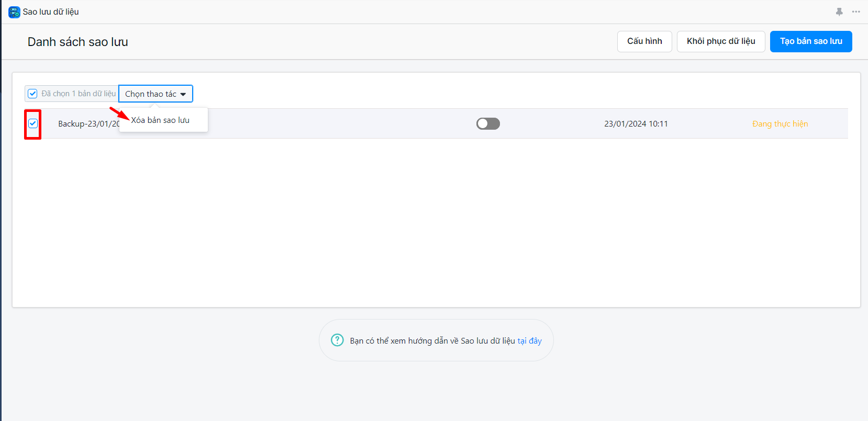Open the three-dots more options menu
Image resolution: width=868 pixels, height=421 pixels.
(856, 12)
